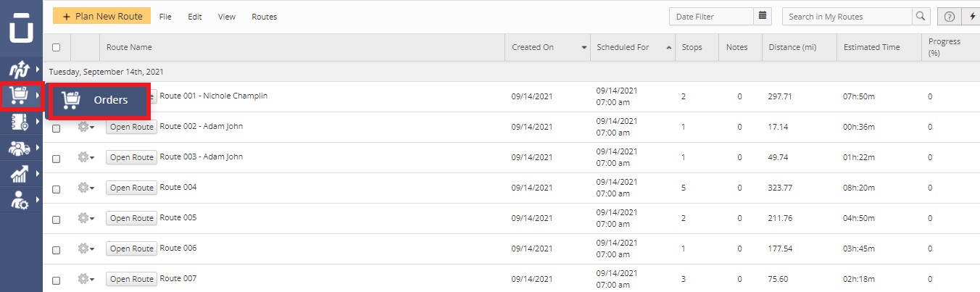Select Orders in the flyout menu
Viewport: 980px width, 292px height.
tap(98, 101)
